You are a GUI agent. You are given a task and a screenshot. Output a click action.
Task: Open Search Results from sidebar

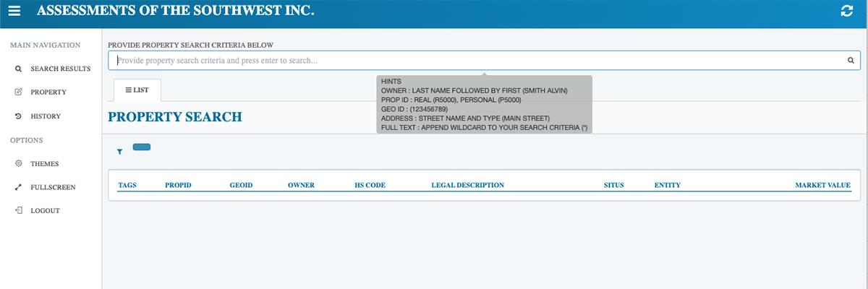[x=60, y=69]
